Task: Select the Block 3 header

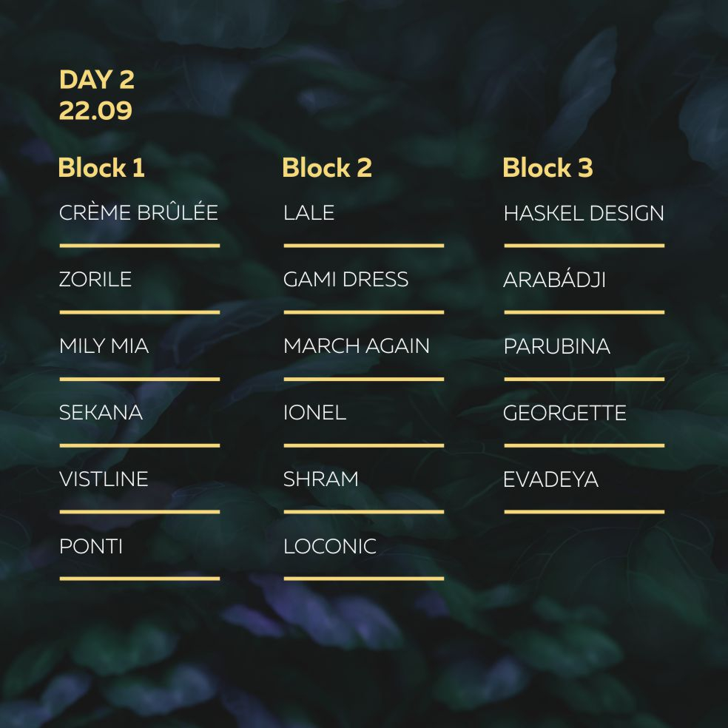Action: [547, 168]
